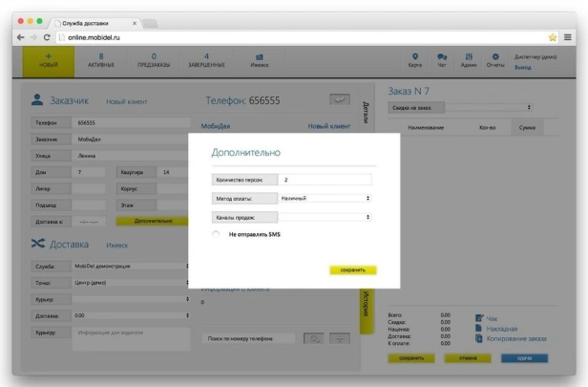Click the yellow сохранить button in dialog
The height and width of the screenshot is (387, 588).
[x=353, y=269]
